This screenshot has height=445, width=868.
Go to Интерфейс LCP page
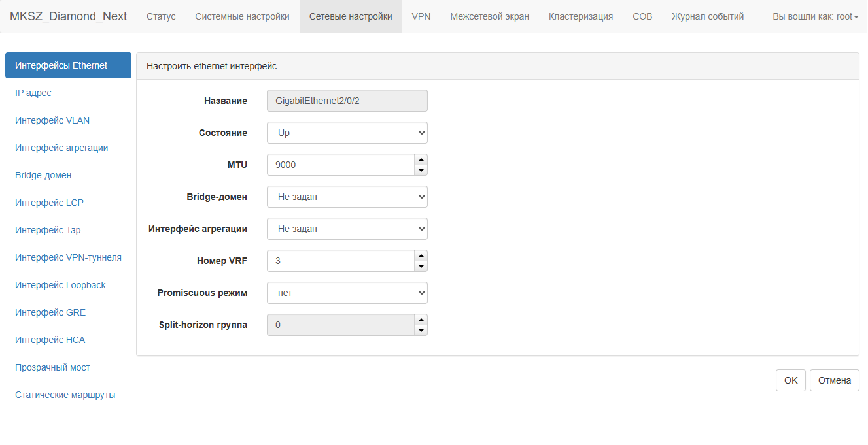[68, 203]
